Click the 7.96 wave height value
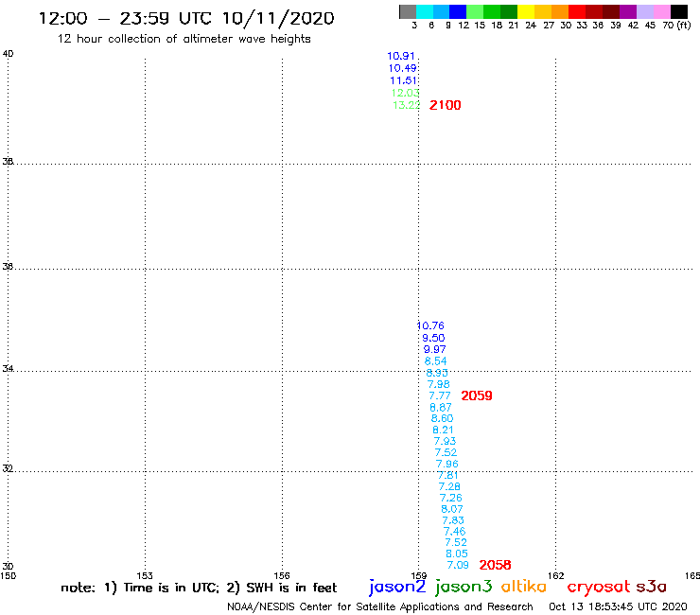The image size is (700, 615). 447,464
